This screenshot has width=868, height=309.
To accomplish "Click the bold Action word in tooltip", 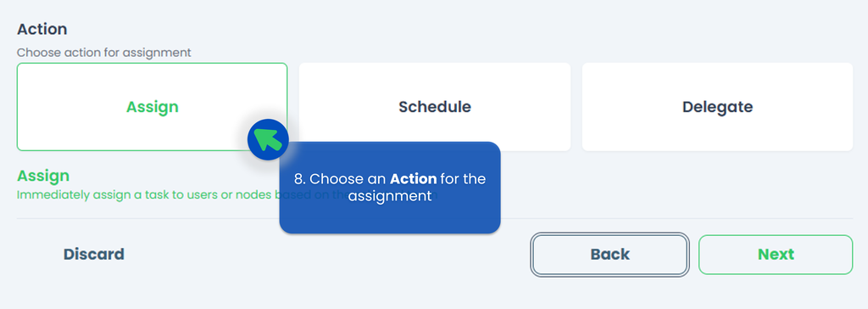I will coord(414,179).
